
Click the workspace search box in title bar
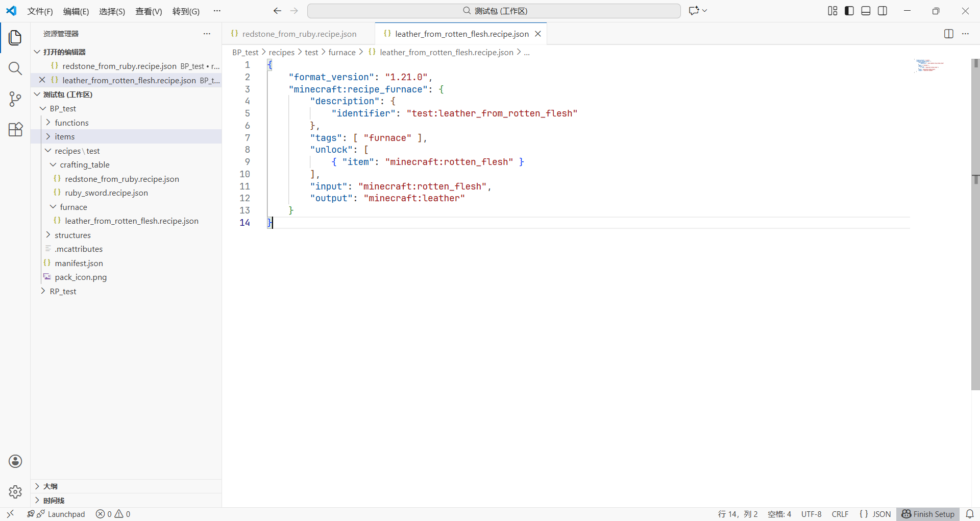(x=494, y=11)
